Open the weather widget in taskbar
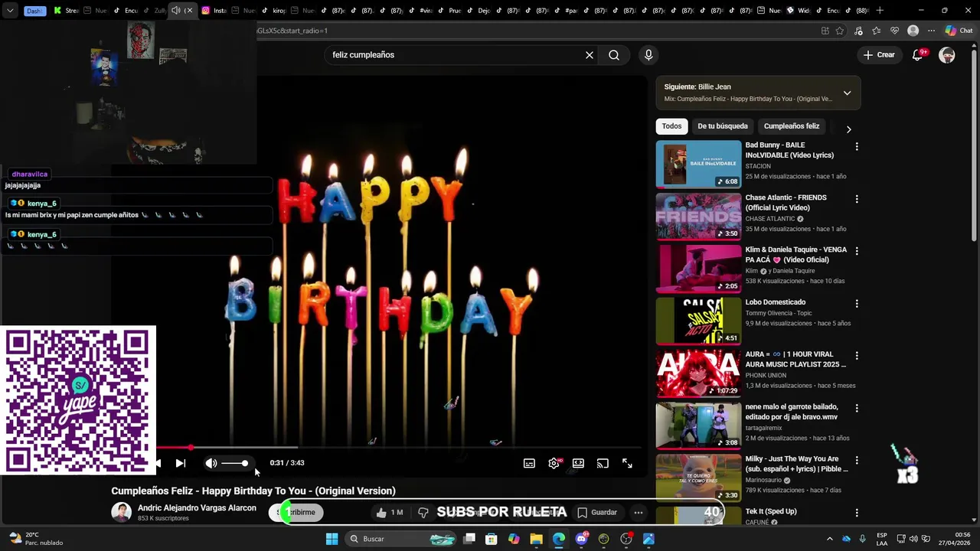 coord(35,539)
